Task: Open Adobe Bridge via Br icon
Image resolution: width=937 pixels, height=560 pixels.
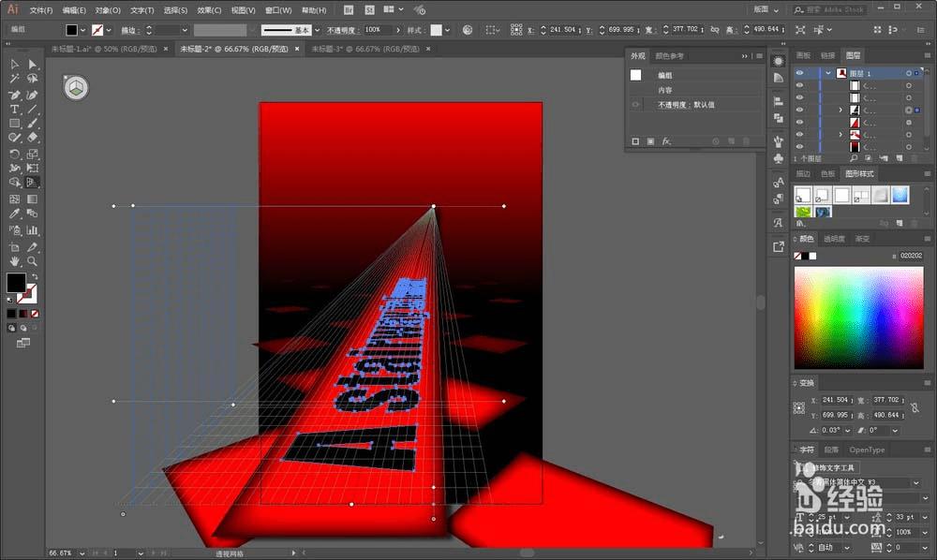Action: (x=349, y=10)
